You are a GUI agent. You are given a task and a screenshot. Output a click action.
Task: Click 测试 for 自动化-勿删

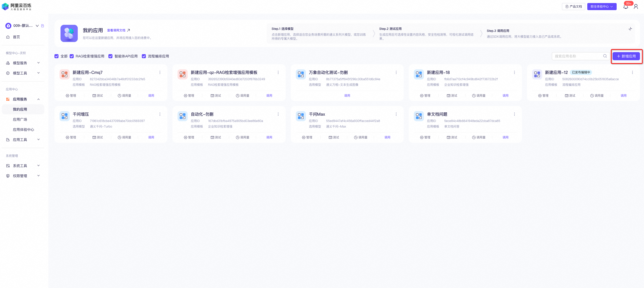[x=216, y=137]
